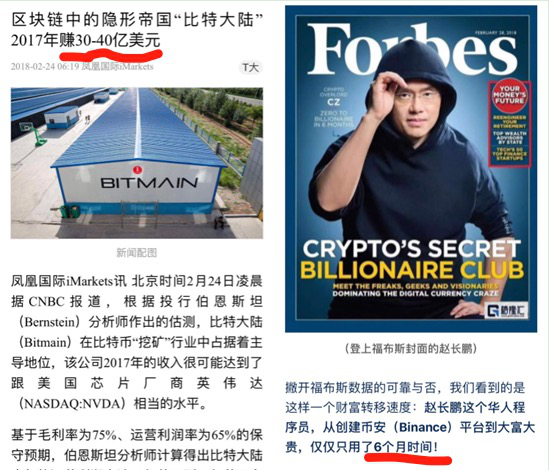Viewport: 549px width, 470px height.
Task: Click the article headline about 比特大陆
Action: (x=137, y=30)
